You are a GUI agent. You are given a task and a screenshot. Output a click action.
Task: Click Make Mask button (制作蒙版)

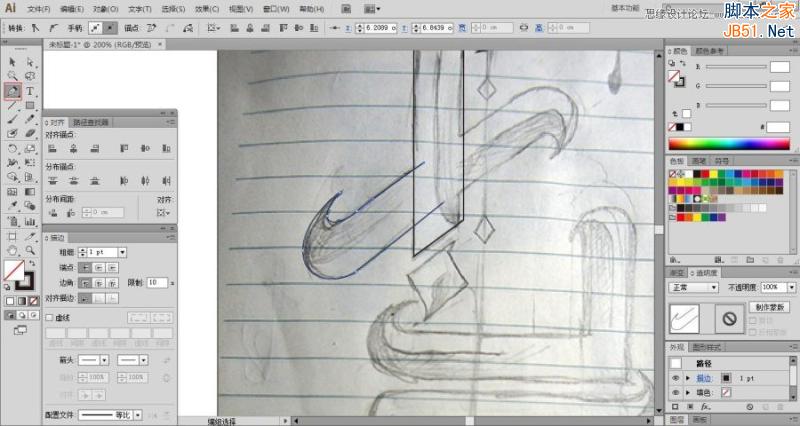[769, 307]
